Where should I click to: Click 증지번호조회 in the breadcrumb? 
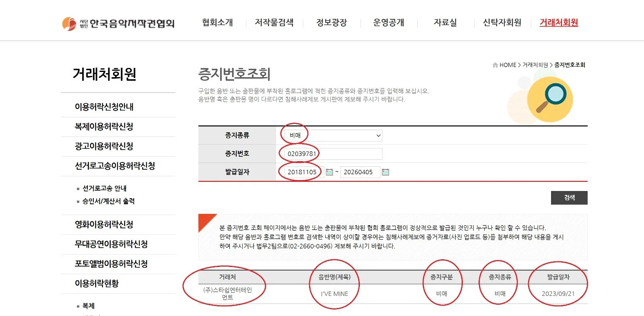point(570,65)
